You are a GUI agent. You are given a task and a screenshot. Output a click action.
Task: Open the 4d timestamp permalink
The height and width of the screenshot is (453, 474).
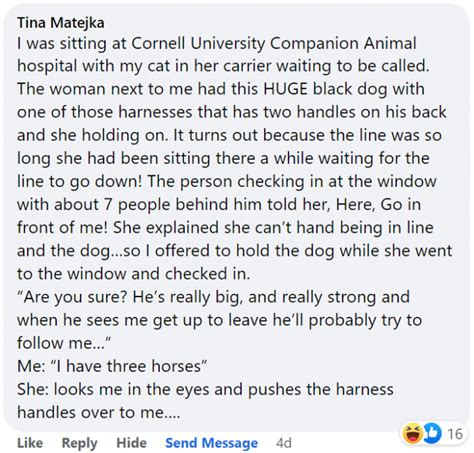coord(284,443)
